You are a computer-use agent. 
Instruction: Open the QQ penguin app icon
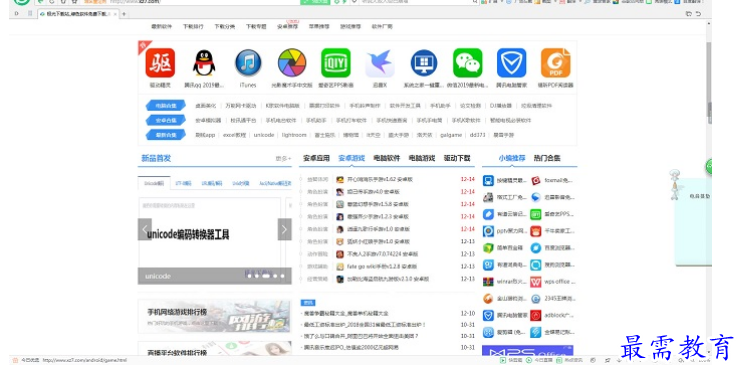[x=204, y=63]
